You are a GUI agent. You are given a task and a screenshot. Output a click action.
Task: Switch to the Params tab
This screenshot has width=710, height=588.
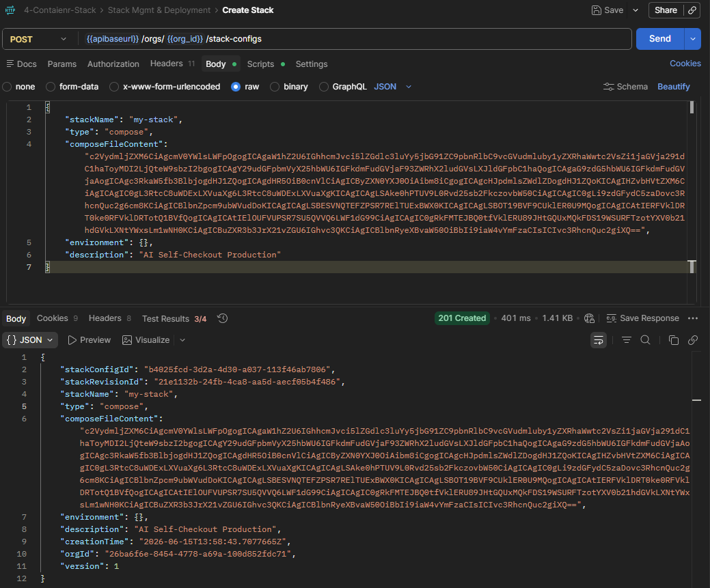(x=62, y=64)
